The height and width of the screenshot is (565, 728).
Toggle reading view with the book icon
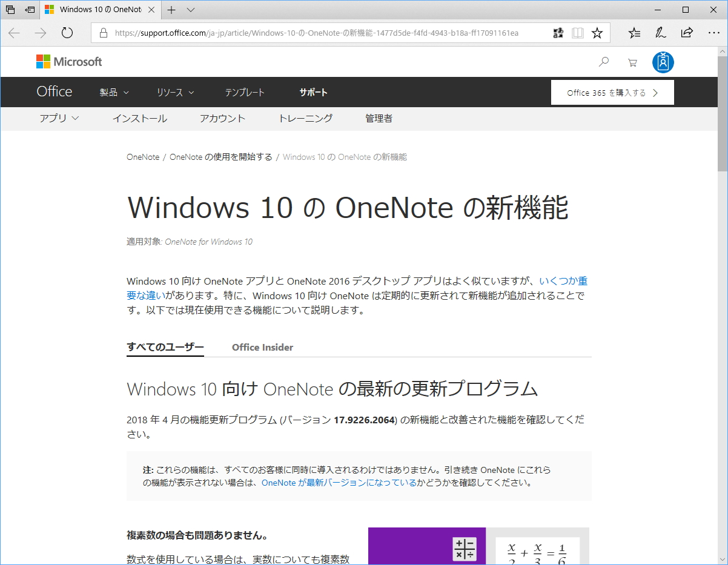tap(578, 33)
